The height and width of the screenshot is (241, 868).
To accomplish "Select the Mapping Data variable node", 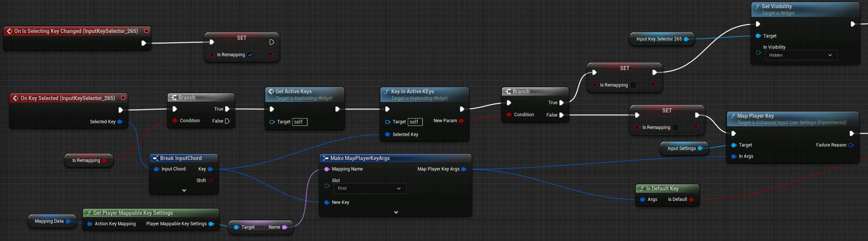I will pyautogui.click(x=49, y=221).
